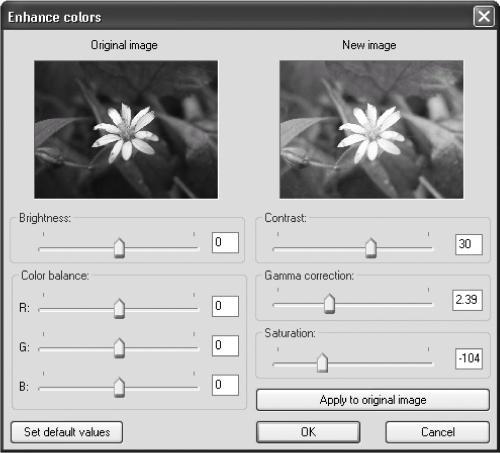Screen dimensions: 500x453
Task: Focus the Brightness value field
Action: (x=225, y=242)
